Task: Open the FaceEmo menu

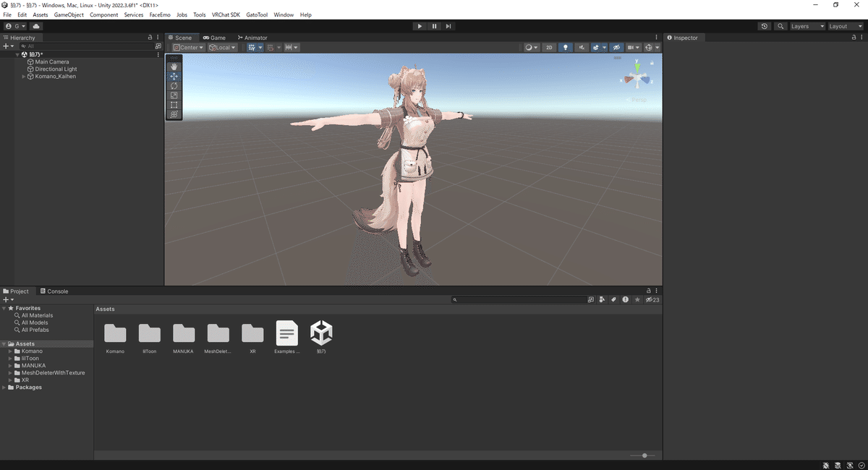Action: pyautogui.click(x=160, y=14)
